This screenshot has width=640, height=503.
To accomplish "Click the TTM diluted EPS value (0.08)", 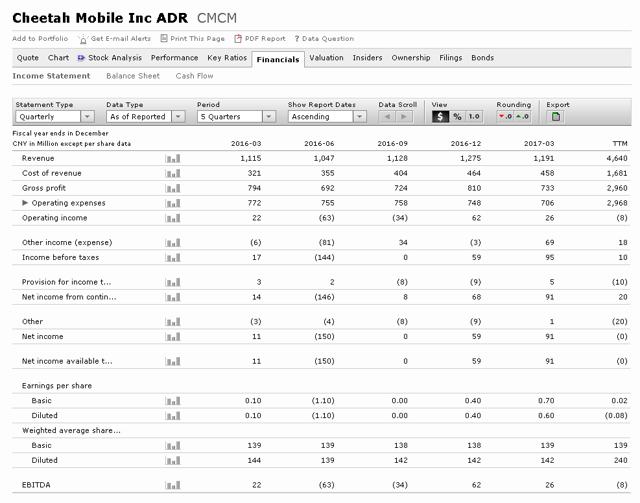I will (x=616, y=416).
